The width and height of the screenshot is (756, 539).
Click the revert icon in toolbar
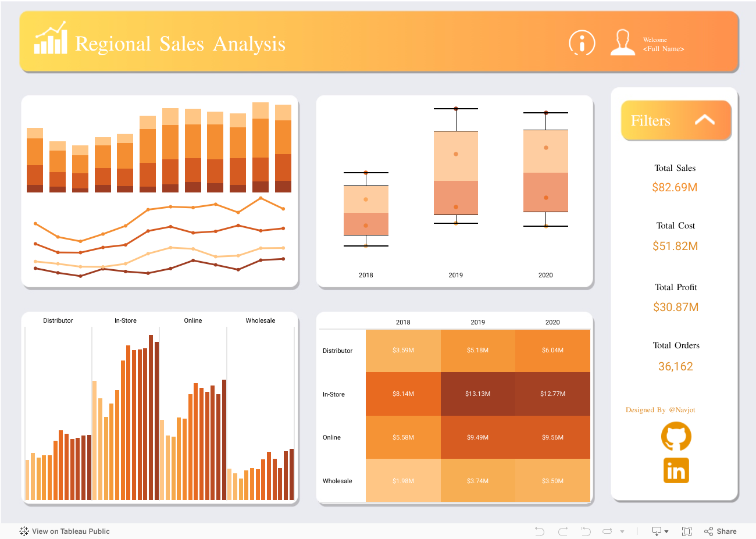(586, 531)
